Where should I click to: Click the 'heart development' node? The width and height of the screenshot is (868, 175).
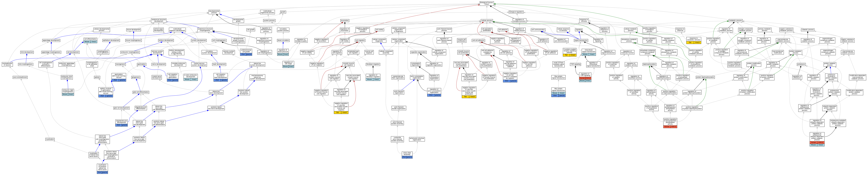point(219,64)
